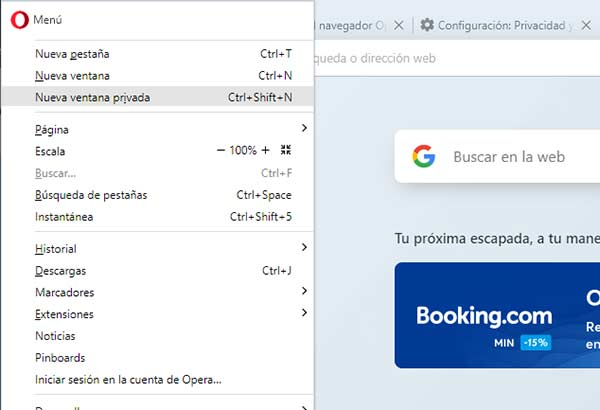Click the Tu próxima escapada heading
Viewport: 600px width, 410px height.
(x=497, y=238)
